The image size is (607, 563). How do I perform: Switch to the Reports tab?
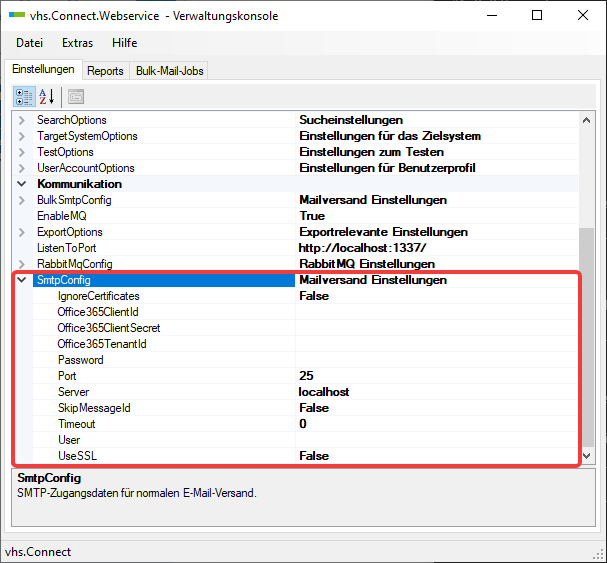pyautogui.click(x=105, y=71)
